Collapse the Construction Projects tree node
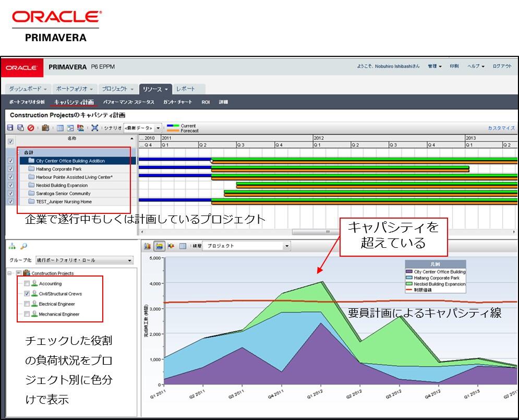The width and height of the screenshot is (519, 420). coord(10,273)
